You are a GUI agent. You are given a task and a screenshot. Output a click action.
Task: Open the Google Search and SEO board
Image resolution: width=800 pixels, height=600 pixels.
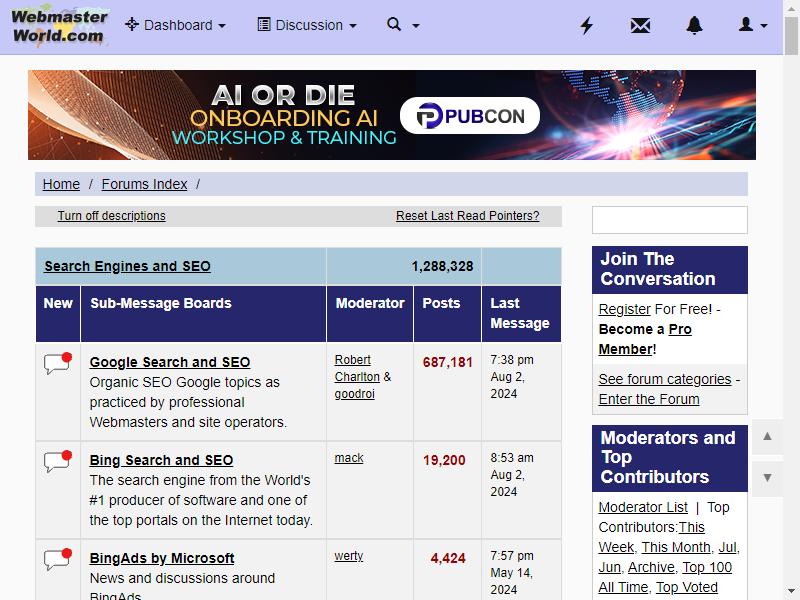pyautogui.click(x=170, y=362)
